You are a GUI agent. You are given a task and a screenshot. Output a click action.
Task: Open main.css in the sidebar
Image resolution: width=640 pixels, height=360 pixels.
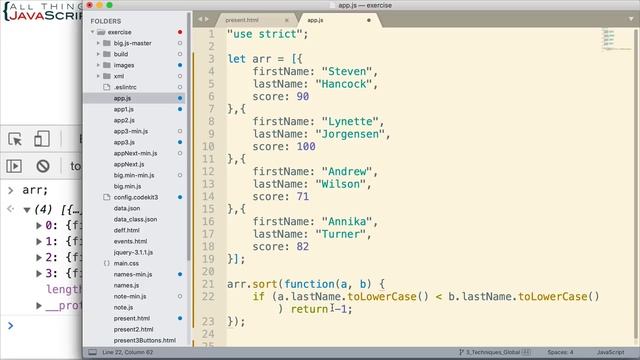[126, 263]
